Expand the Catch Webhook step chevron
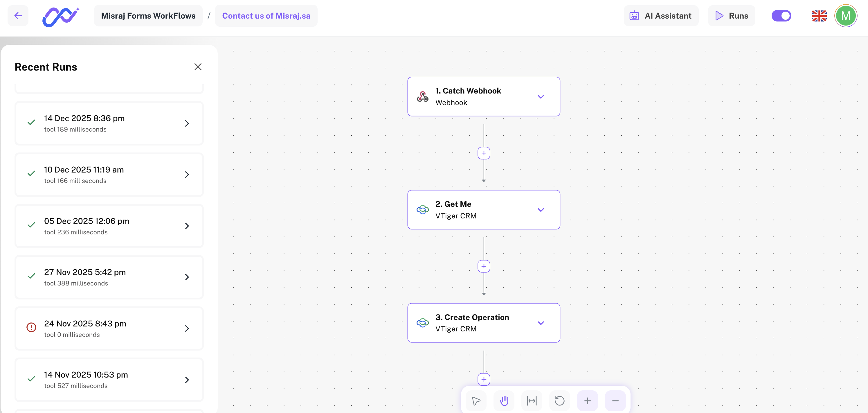868x413 pixels. [541, 97]
